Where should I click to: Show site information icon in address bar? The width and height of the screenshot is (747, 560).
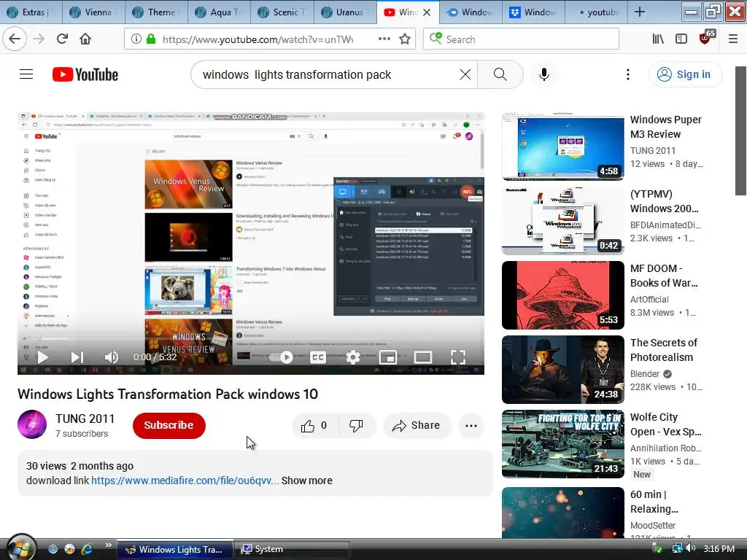[136, 39]
